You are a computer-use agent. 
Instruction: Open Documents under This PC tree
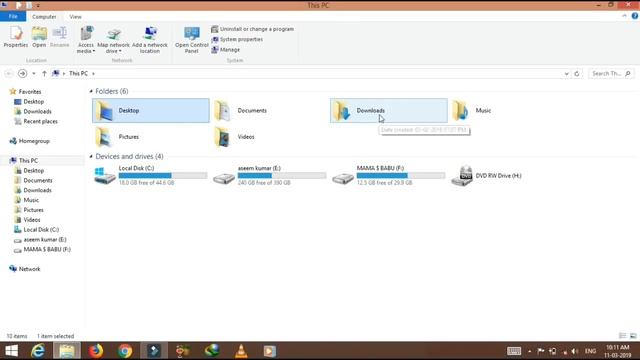[x=33, y=180]
